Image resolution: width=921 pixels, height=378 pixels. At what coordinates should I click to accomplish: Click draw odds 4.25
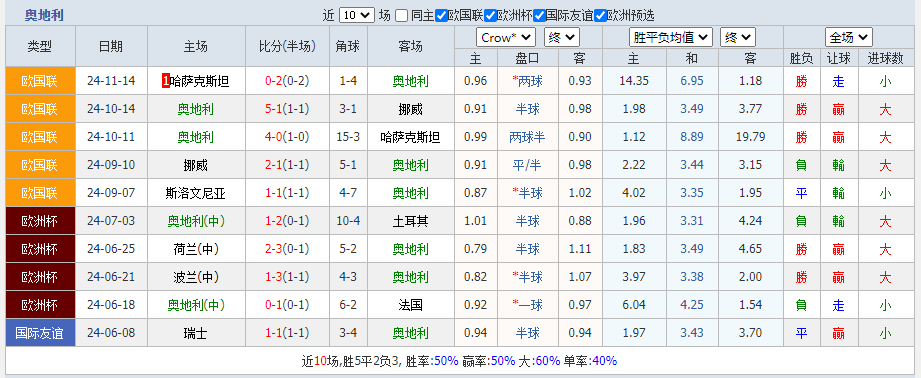click(692, 305)
